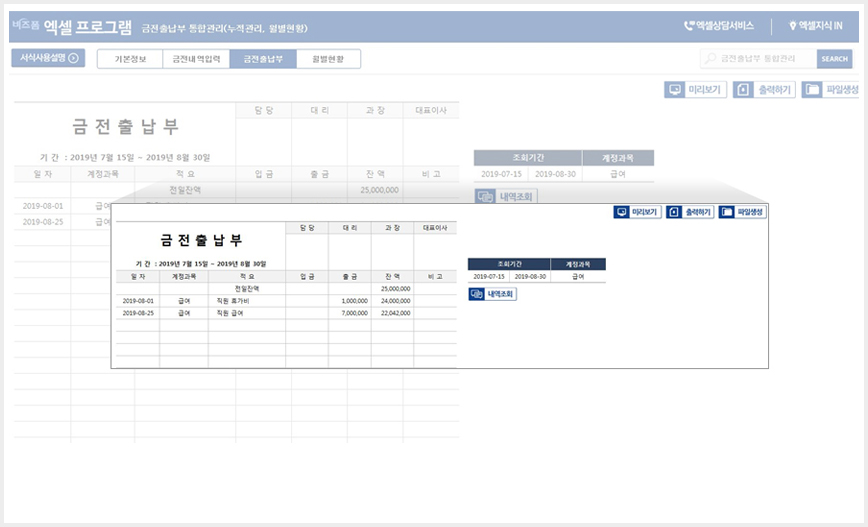This screenshot has height=527, width=868.
Task: Click the arrow icon in 서식사용설명 button
Action: (x=74, y=58)
